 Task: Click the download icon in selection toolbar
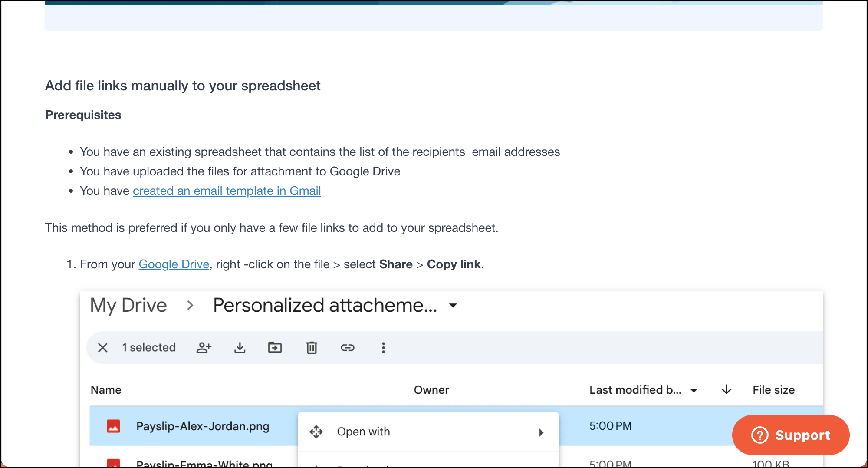pos(240,348)
